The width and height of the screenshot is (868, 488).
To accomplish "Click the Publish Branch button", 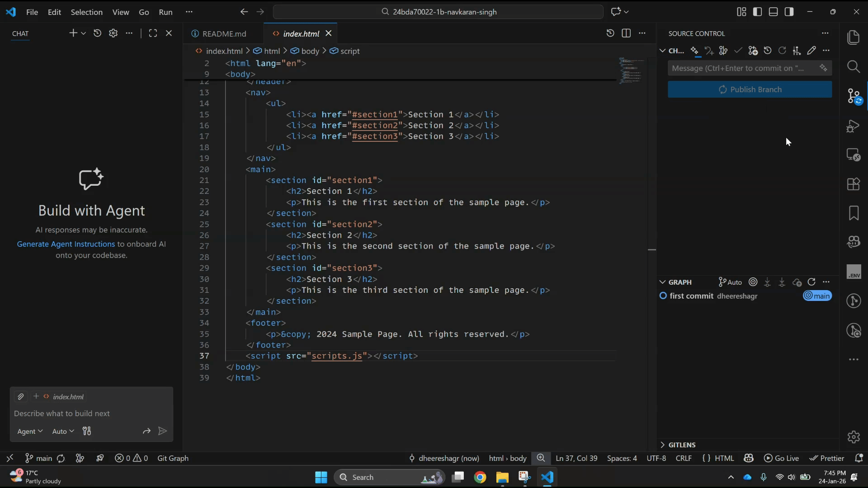I will coord(750,89).
